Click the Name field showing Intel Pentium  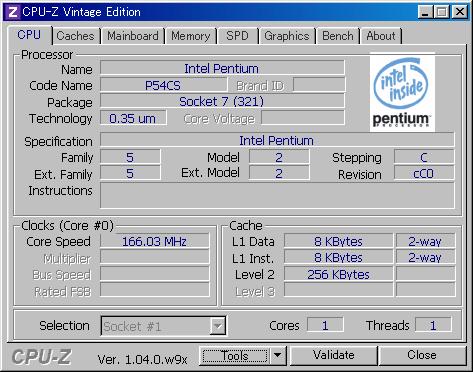click(x=222, y=68)
